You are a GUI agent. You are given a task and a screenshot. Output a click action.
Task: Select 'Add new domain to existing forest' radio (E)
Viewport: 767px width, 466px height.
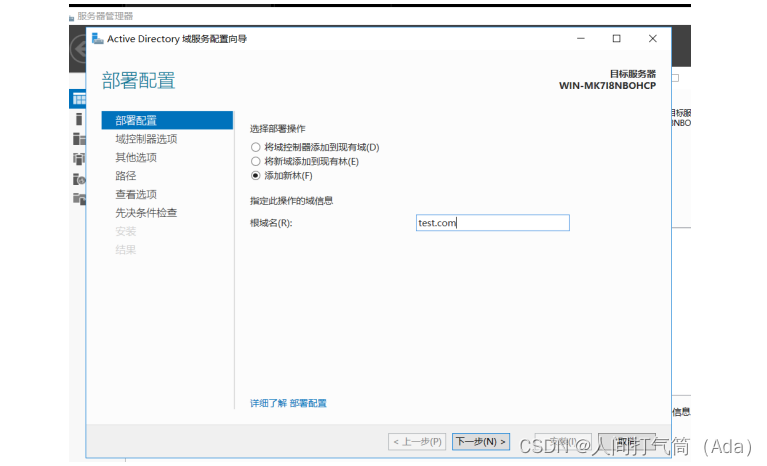pos(256,161)
